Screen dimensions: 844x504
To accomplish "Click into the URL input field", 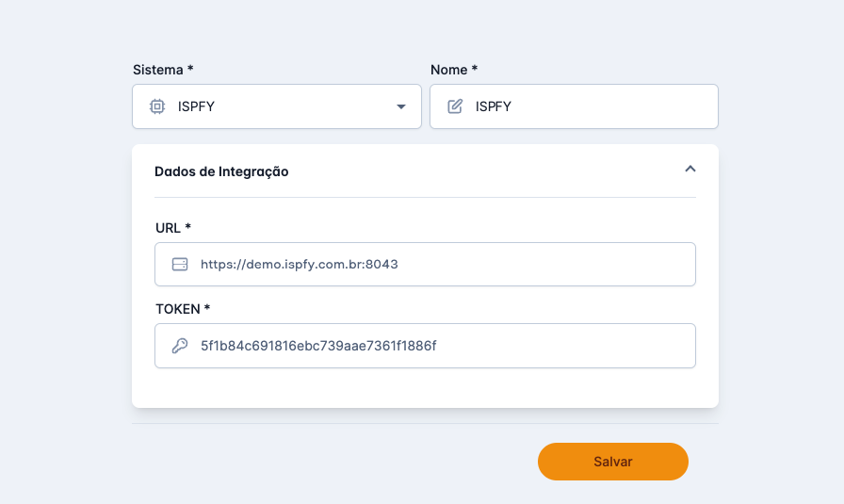I will (x=425, y=265).
